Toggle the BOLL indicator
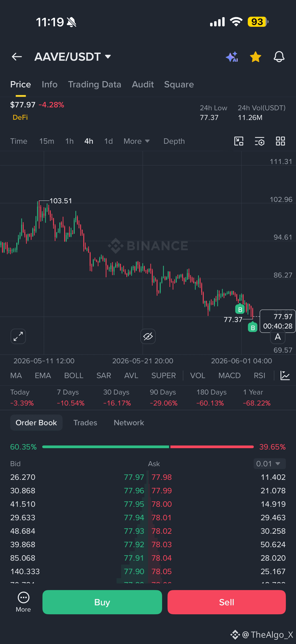This screenshot has height=644, width=296. (x=74, y=376)
